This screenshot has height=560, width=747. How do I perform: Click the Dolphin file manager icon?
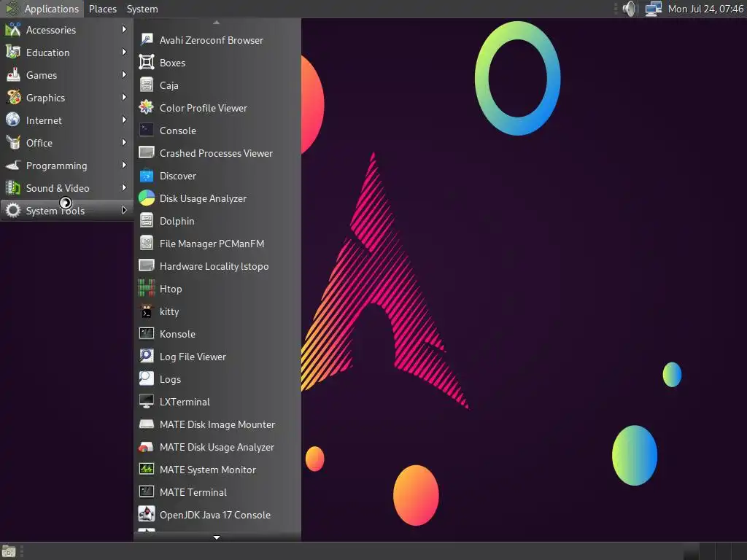(x=146, y=221)
